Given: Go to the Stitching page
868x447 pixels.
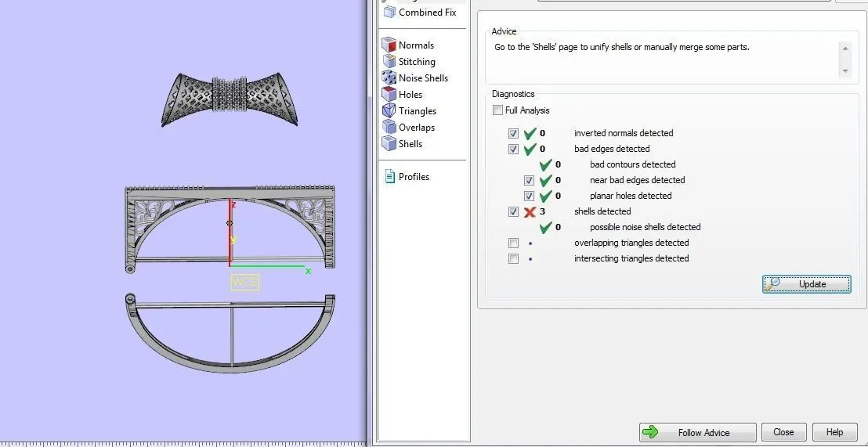Looking at the screenshot, I should point(417,61).
